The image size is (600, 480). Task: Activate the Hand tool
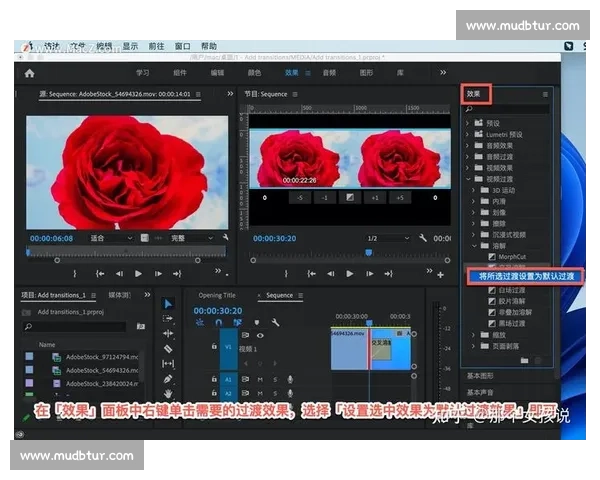click(168, 394)
